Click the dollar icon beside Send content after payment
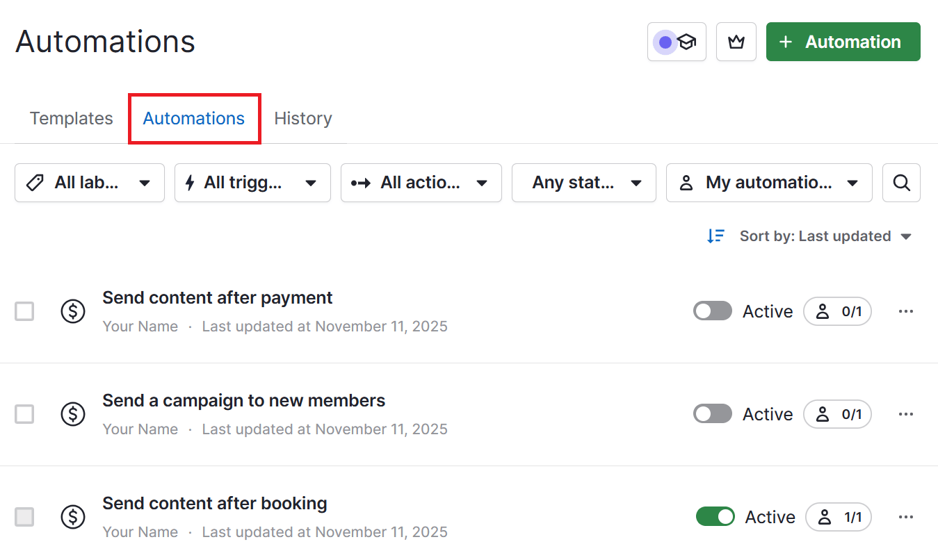Image resolution: width=938 pixels, height=560 pixels. click(73, 311)
